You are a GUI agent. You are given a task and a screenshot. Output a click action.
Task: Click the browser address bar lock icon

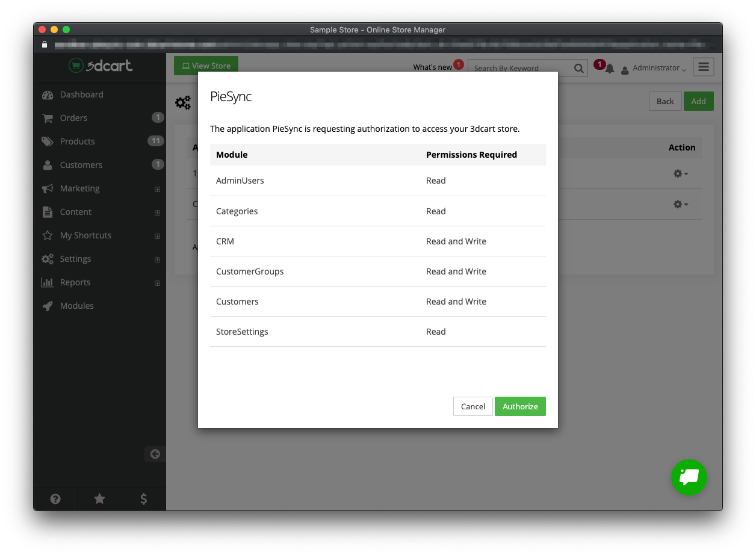pyautogui.click(x=44, y=45)
